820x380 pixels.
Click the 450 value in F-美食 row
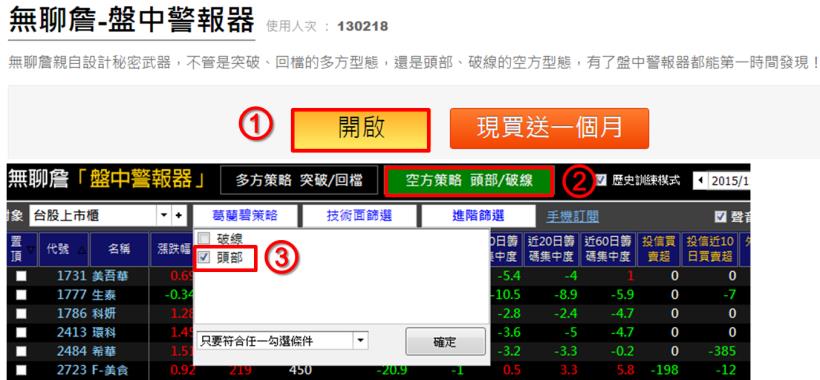(300, 370)
